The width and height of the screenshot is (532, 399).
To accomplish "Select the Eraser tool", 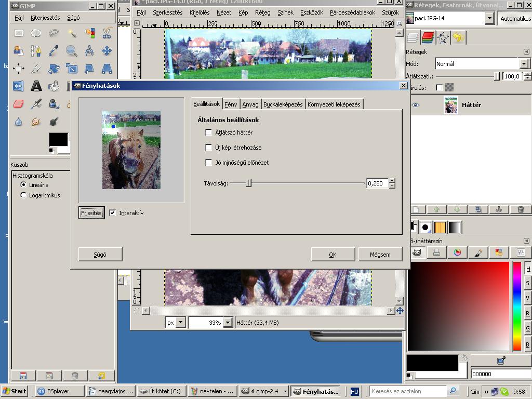I will (x=19, y=104).
